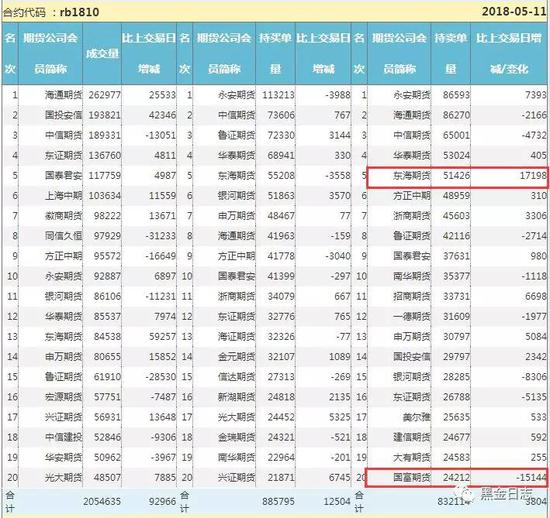Select short position value "45603"
This screenshot has height=518, width=550.
(x=456, y=216)
